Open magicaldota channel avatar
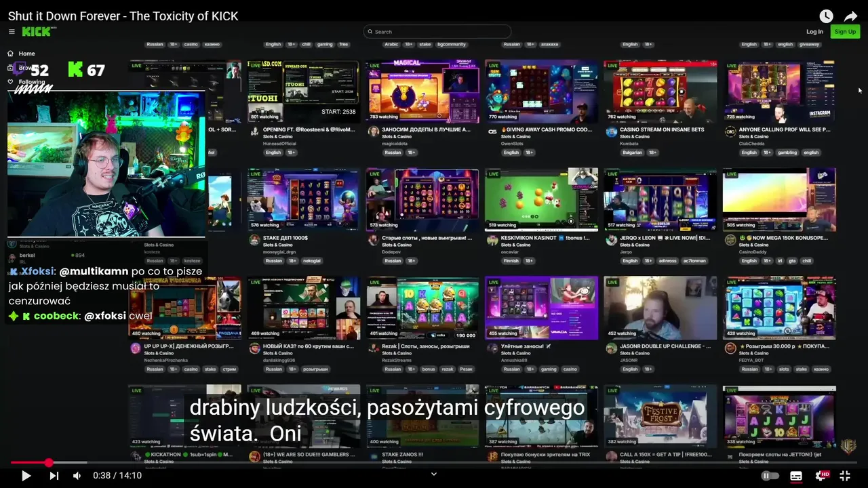The width and height of the screenshot is (868, 488). (373, 131)
